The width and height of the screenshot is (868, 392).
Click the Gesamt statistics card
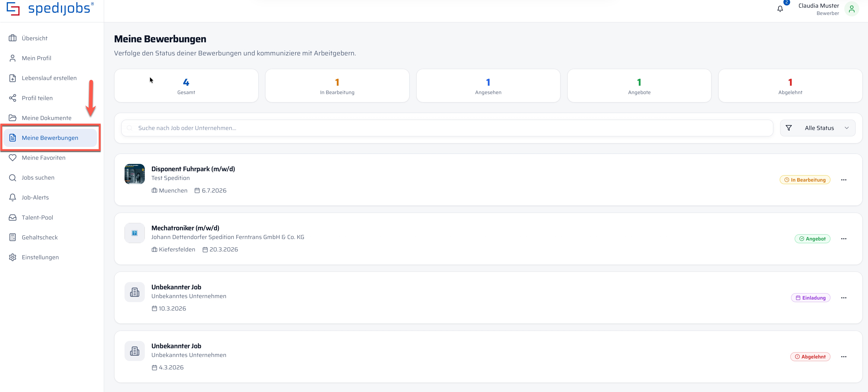tap(186, 86)
